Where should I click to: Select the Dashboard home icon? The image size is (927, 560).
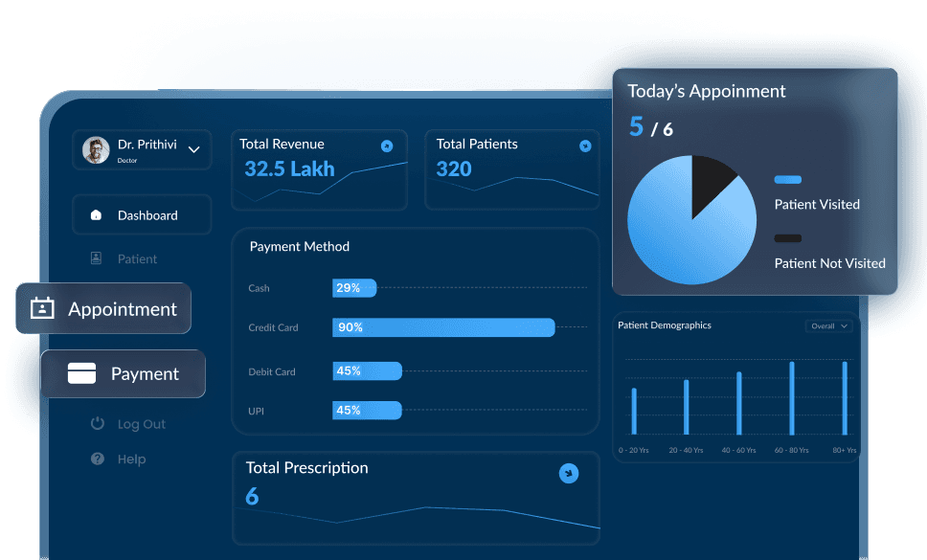(x=96, y=215)
